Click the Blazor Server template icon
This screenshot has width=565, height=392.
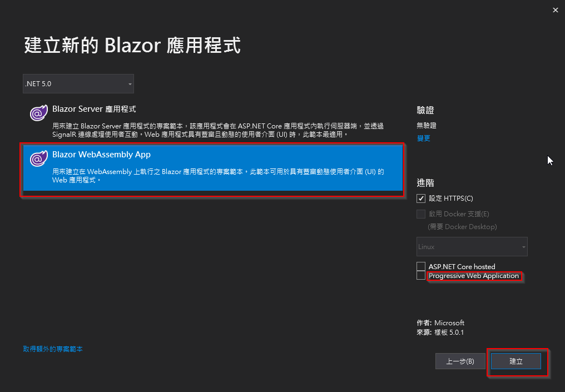[39, 113]
